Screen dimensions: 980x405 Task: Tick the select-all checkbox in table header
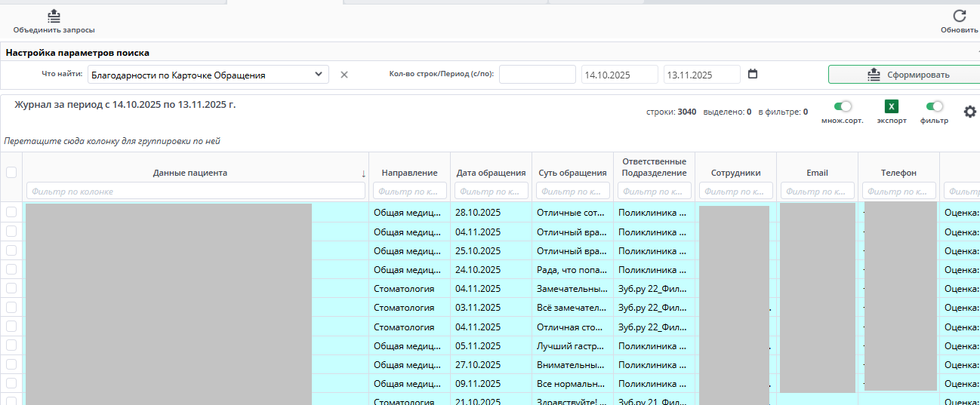pos(11,172)
